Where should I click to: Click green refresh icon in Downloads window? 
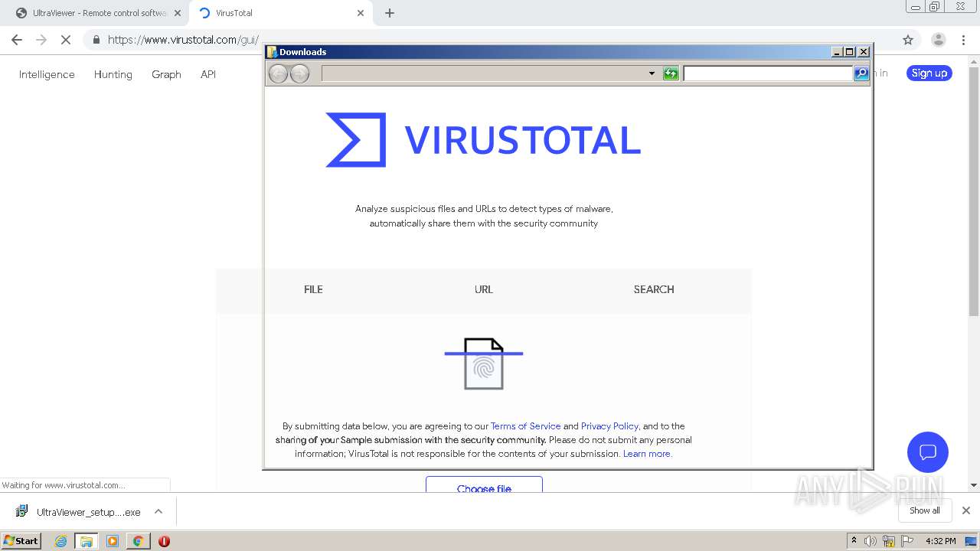[x=671, y=73]
